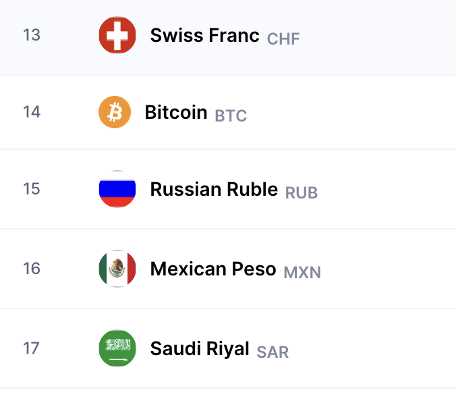Click the Russian flag icon
This screenshot has height=402, width=456.
(117, 189)
